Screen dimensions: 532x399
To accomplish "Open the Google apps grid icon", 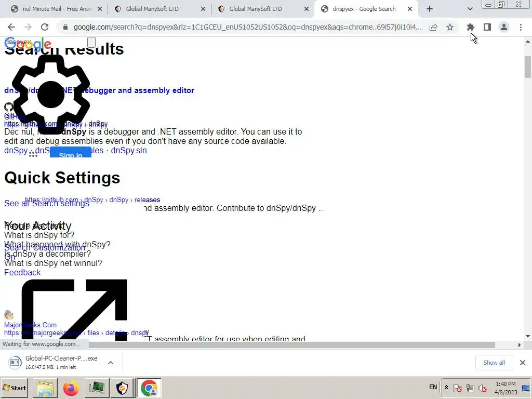I will (x=33, y=154).
